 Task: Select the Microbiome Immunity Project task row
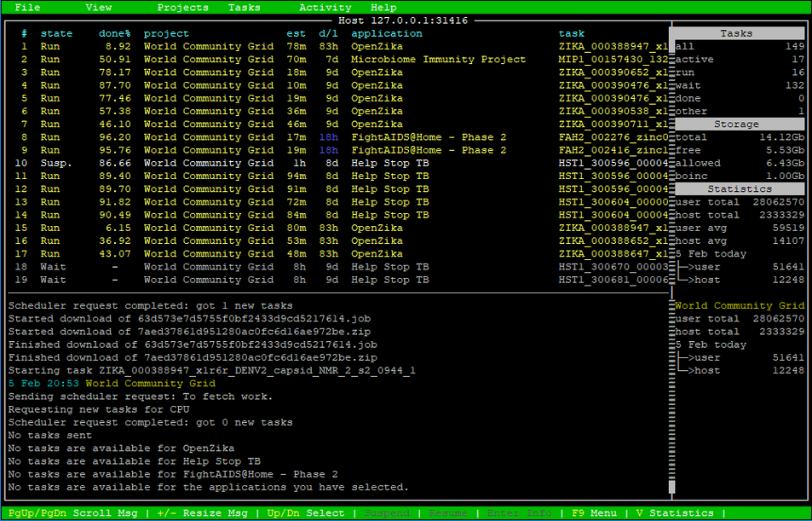pyautogui.click(x=341, y=60)
